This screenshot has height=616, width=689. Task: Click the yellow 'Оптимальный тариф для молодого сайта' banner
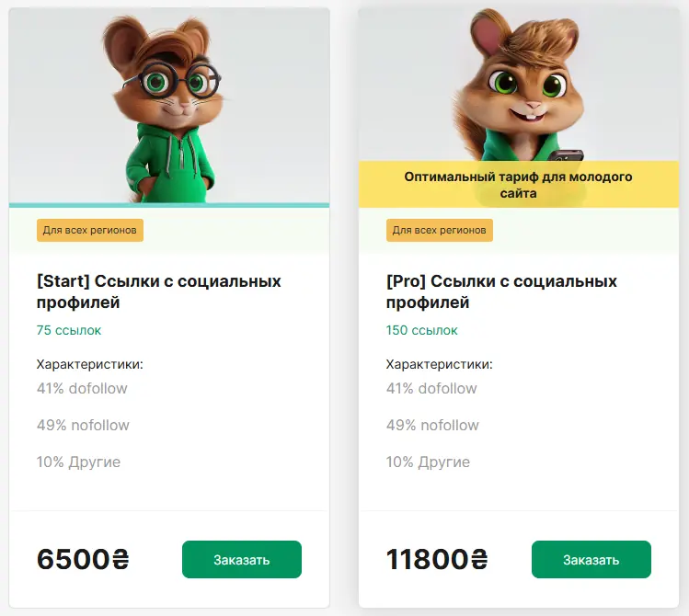coord(519,185)
